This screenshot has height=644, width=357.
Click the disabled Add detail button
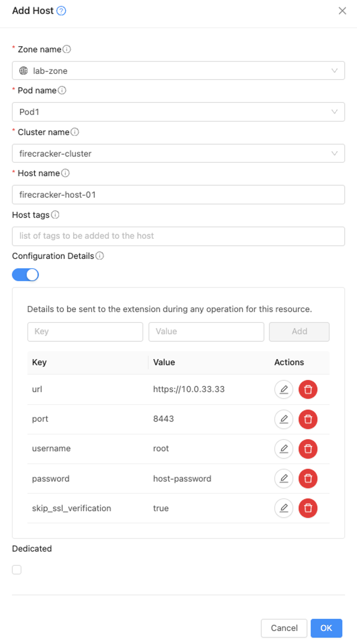pyautogui.click(x=299, y=332)
